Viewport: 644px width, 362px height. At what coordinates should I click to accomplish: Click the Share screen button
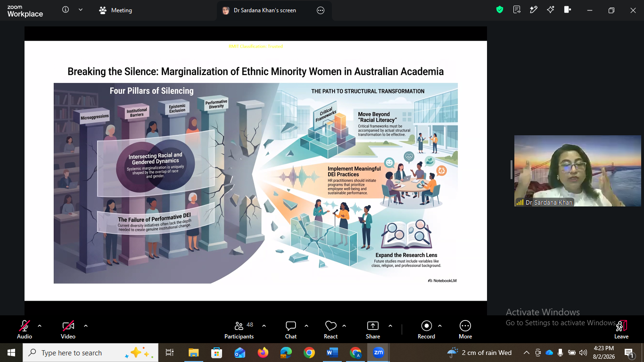coord(373,329)
